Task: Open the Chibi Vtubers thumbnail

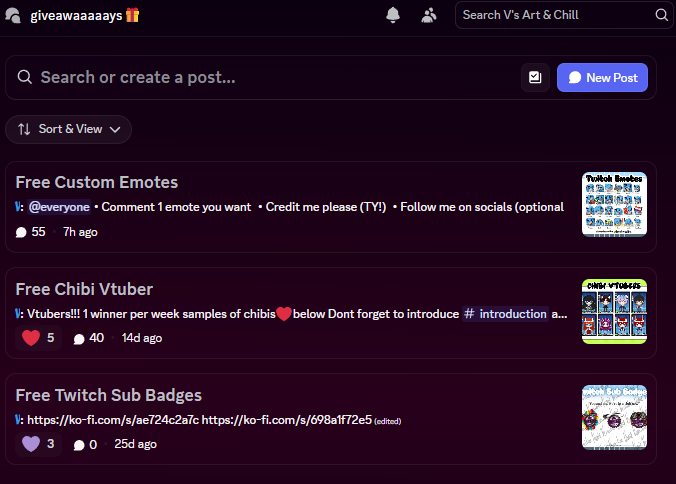Action: click(x=614, y=311)
